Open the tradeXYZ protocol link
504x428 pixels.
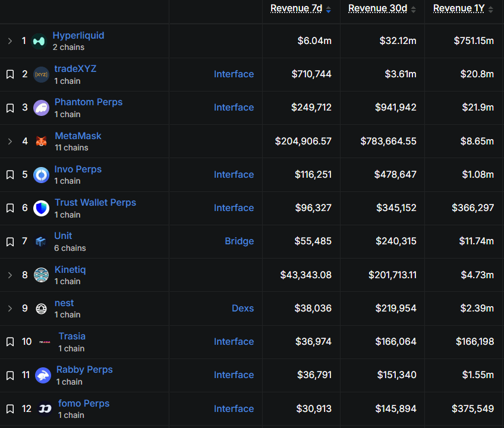coord(75,69)
